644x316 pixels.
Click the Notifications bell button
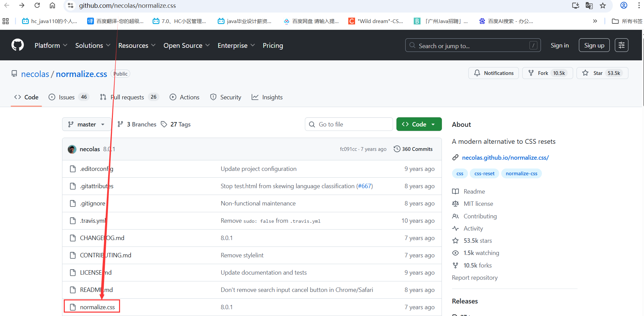(493, 73)
